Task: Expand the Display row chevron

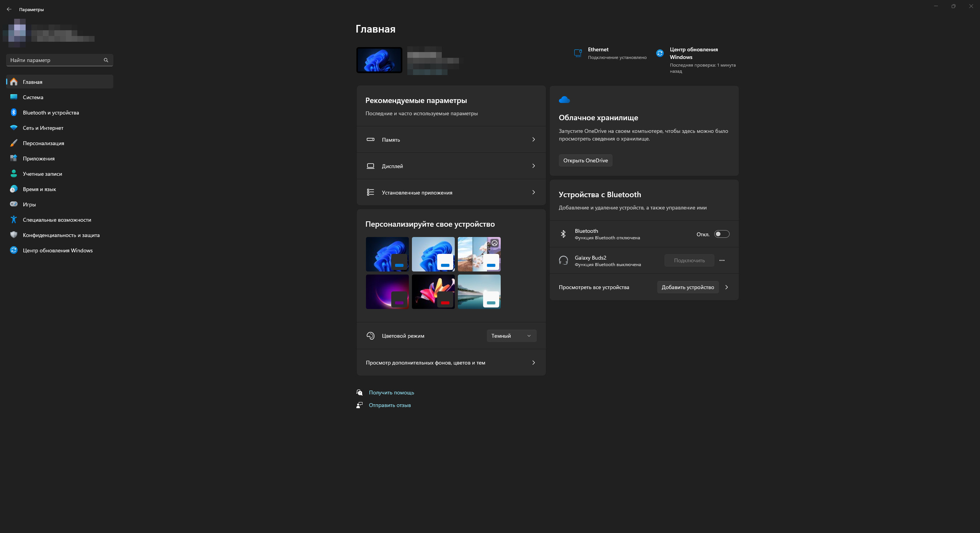Action: [533, 166]
